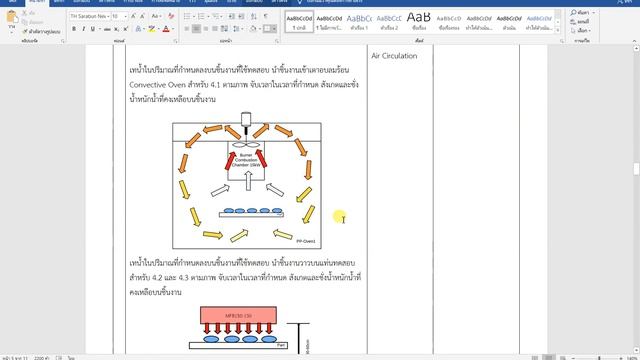Open the font size combo box
The image size is (640, 360).
pyautogui.click(x=119, y=16)
